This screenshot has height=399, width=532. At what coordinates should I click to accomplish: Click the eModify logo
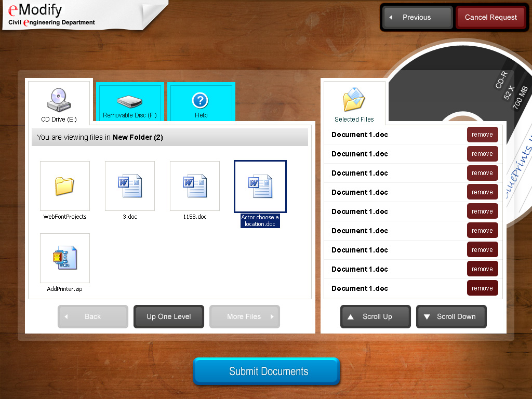point(35,10)
